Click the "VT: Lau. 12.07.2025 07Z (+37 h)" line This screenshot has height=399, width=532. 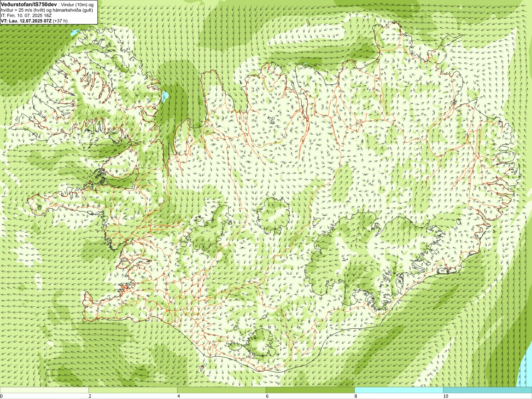(x=34, y=20)
